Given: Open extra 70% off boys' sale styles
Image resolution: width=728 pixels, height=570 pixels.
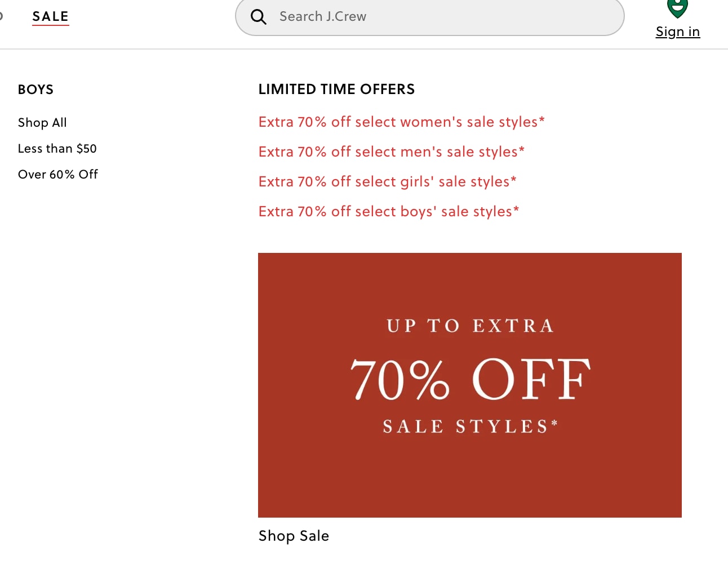Looking at the screenshot, I should point(388,211).
